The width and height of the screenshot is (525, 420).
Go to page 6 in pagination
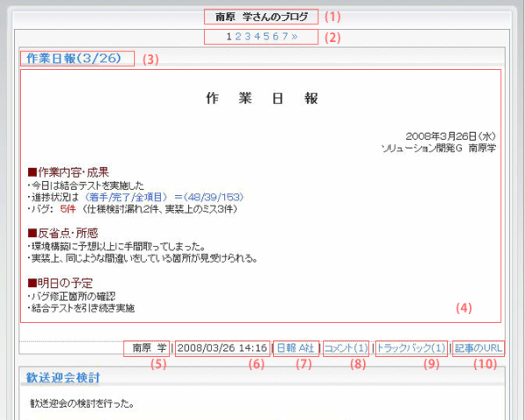(276, 36)
